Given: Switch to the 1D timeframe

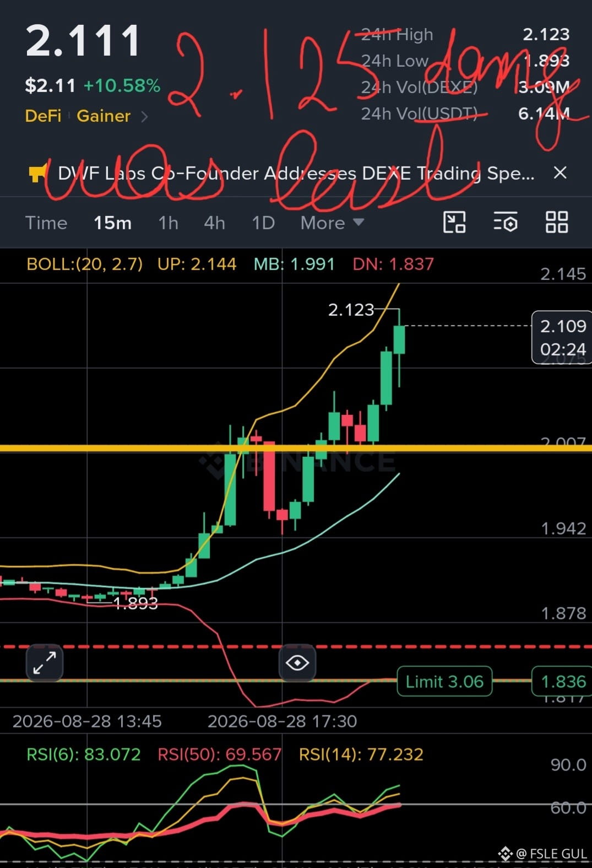Looking at the screenshot, I should (263, 223).
